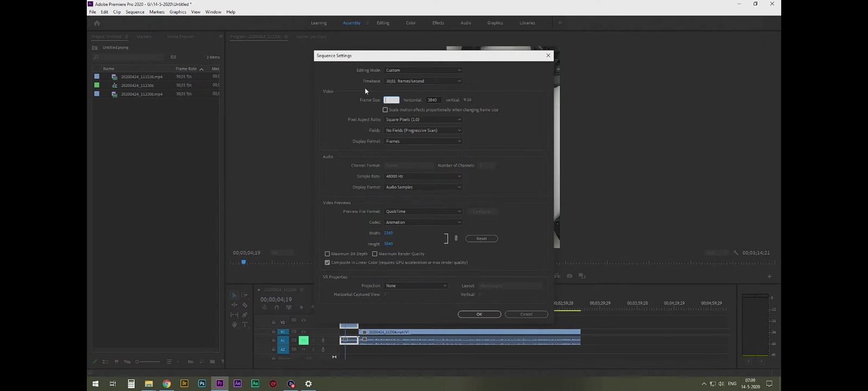Select the Slip tool
This screenshot has height=391, width=868.
click(234, 314)
